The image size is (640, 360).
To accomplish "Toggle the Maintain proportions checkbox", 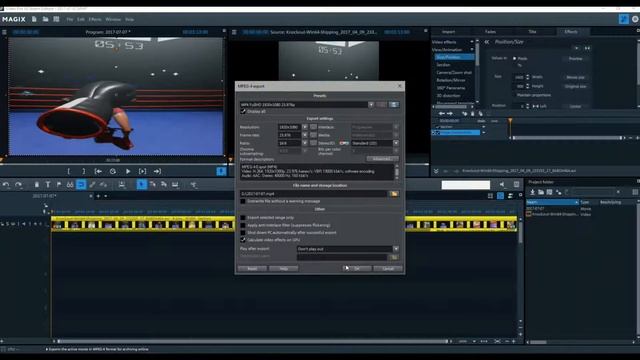I will pos(514,95).
